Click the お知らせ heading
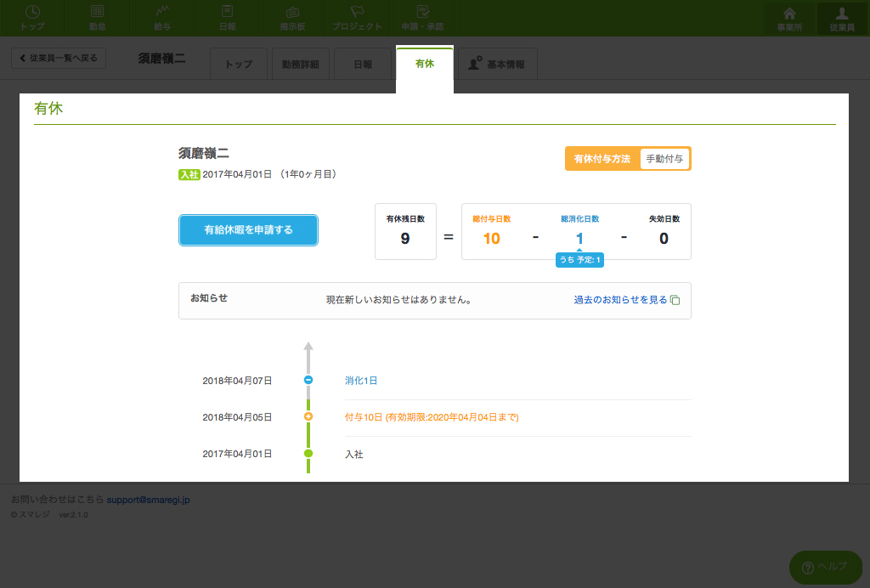 tap(209, 298)
